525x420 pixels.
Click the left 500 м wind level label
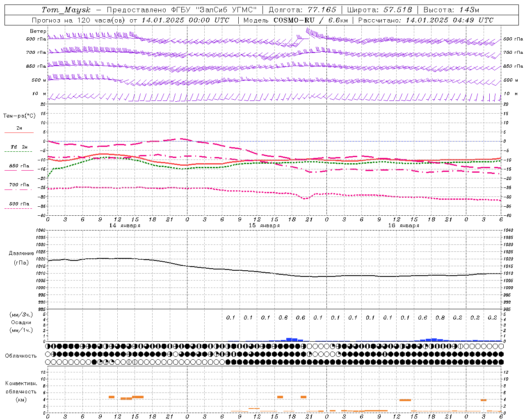(39, 80)
